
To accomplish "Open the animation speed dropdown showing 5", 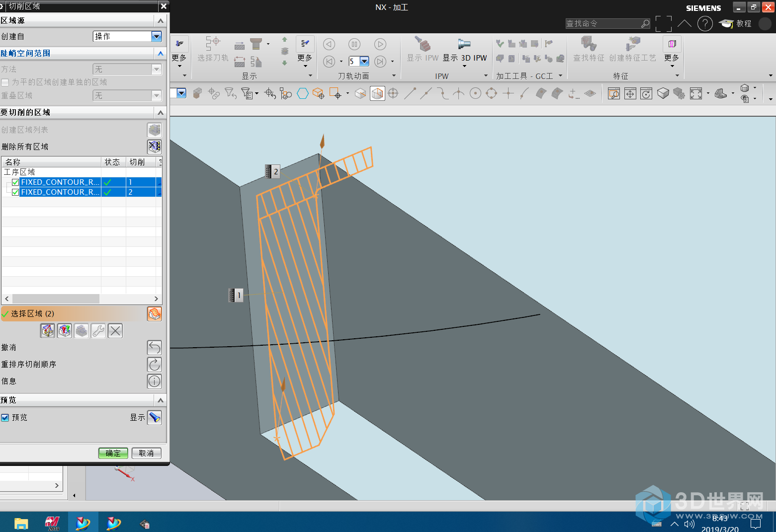I will [x=364, y=61].
